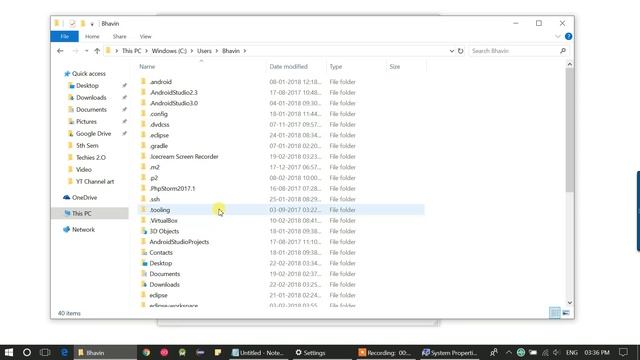Expand the chevron after Users

click(x=217, y=51)
